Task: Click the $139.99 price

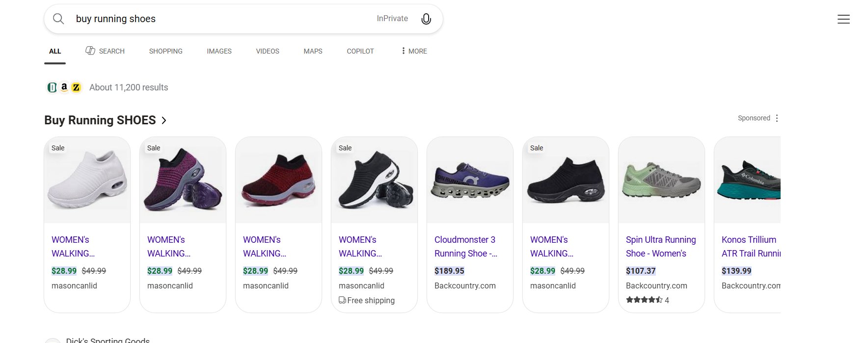Action: (x=736, y=271)
